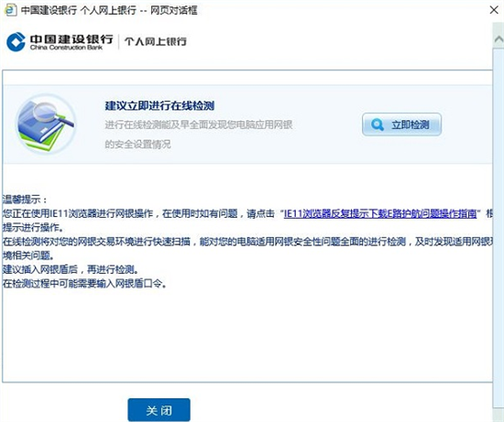Click the vertical scrollbar track
Screen dimensions: 504x422
pyautogui.click(x=499, y=234)
